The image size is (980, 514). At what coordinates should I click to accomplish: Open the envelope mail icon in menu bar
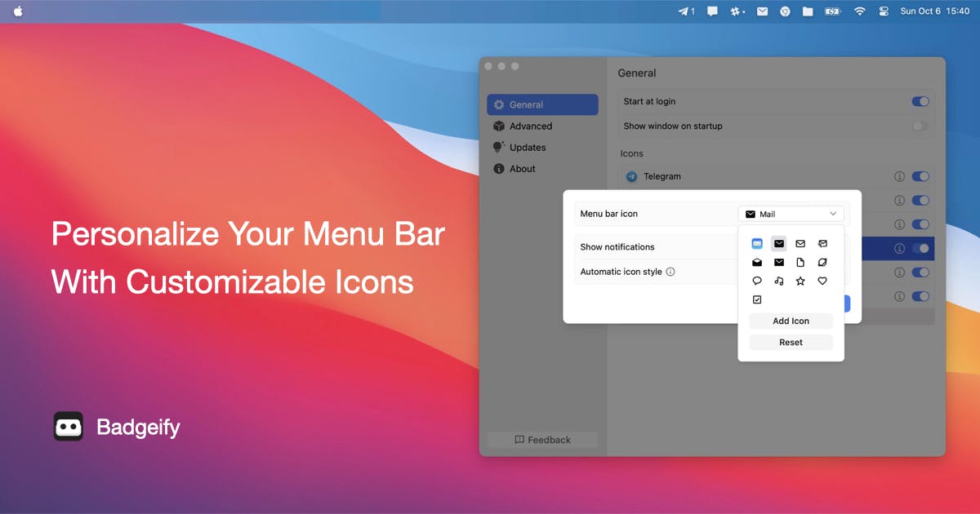[762, 11]
